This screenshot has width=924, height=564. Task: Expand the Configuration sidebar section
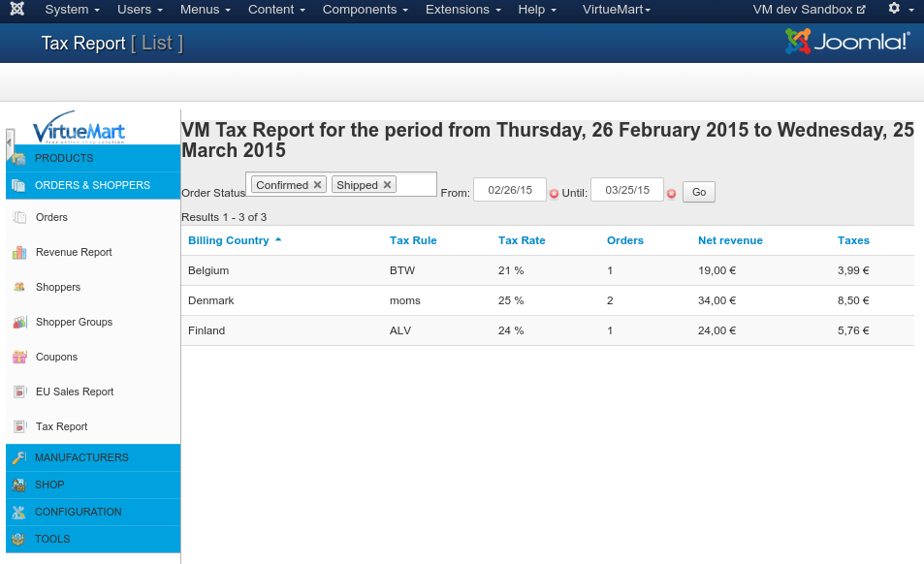[x=78, y=512]
